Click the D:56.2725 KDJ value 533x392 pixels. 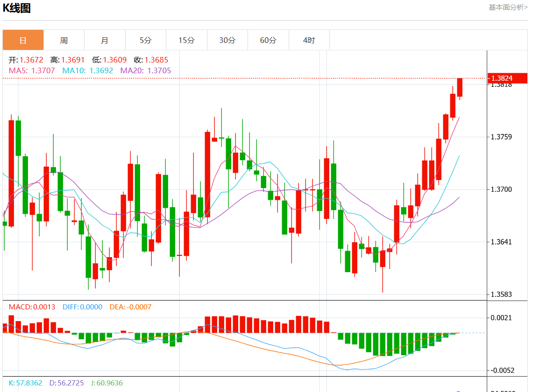(x=67, y=383)
